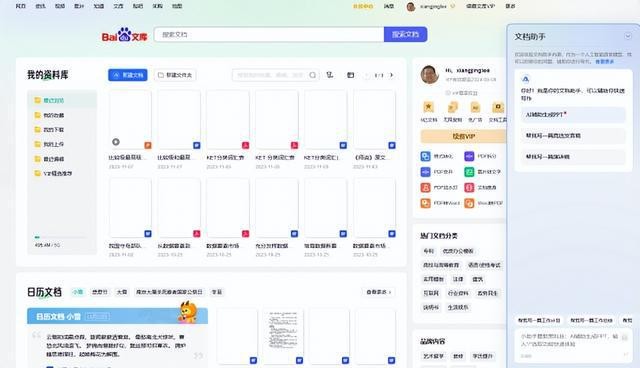The width and height of the screenshot is (640, 368).
Task: Click the blue 查看更多 link in assistant intro
Action: (604, 62)
